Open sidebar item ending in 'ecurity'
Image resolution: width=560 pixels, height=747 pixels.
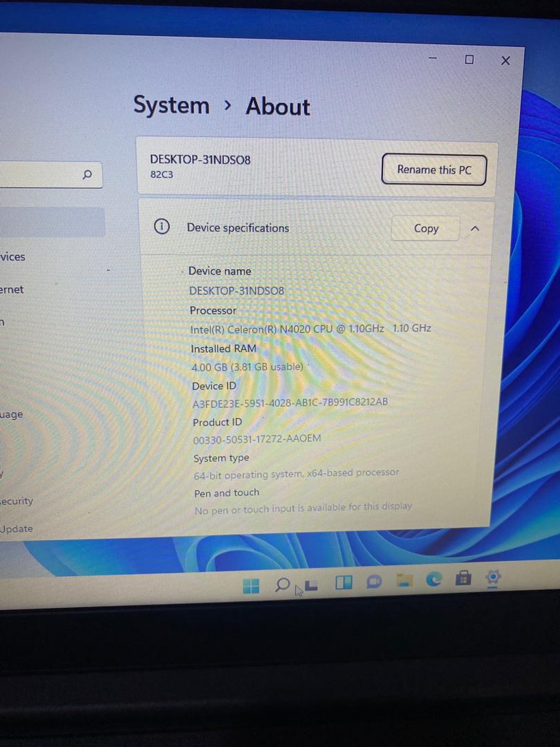click(17, 501)
